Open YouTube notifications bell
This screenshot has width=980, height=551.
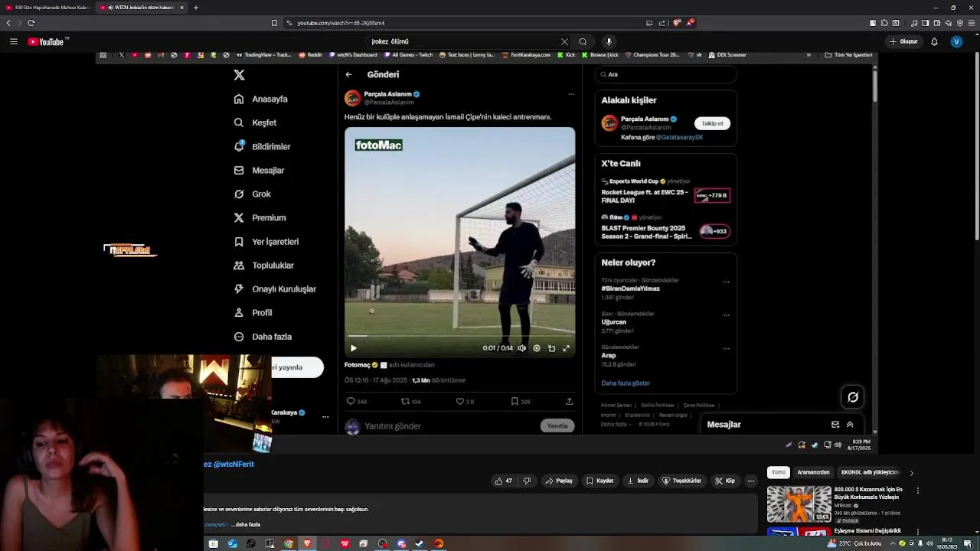[x=934, y=41]
